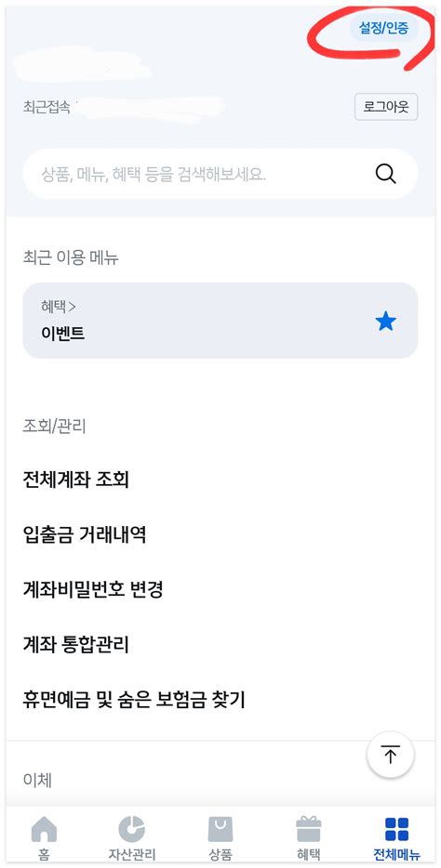
Task: Select 휴면예금 및 숨은 보험금 찾기
Action: pos(134,701)
